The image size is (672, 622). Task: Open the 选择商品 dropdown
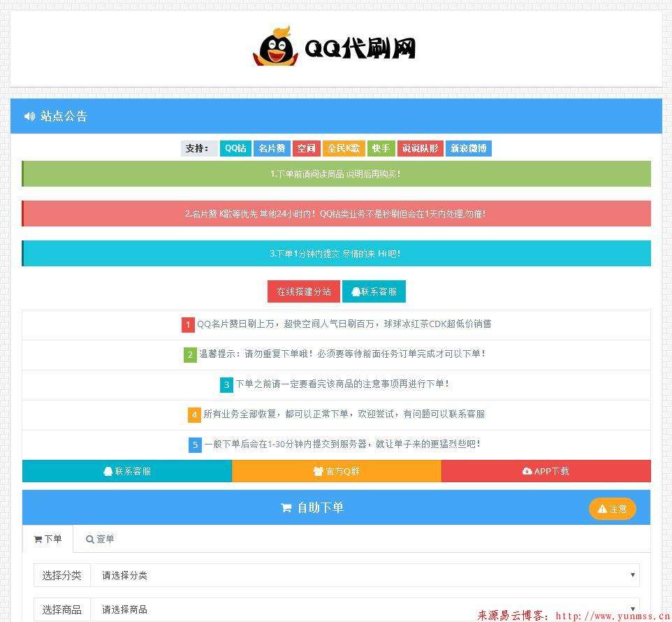pos(365,609)
